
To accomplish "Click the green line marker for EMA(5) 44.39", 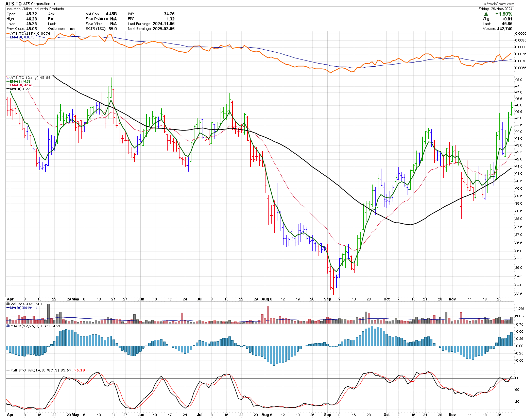I will click(x=8, y=82).
